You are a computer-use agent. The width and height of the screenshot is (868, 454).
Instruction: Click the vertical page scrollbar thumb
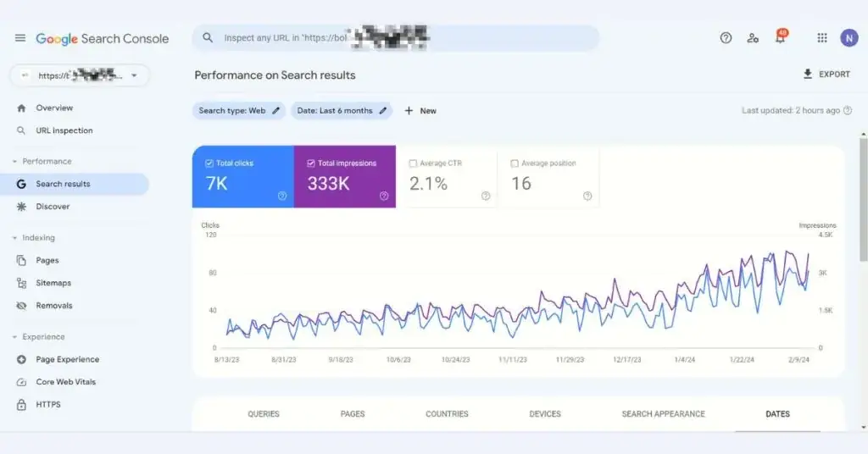pos(863,199)
